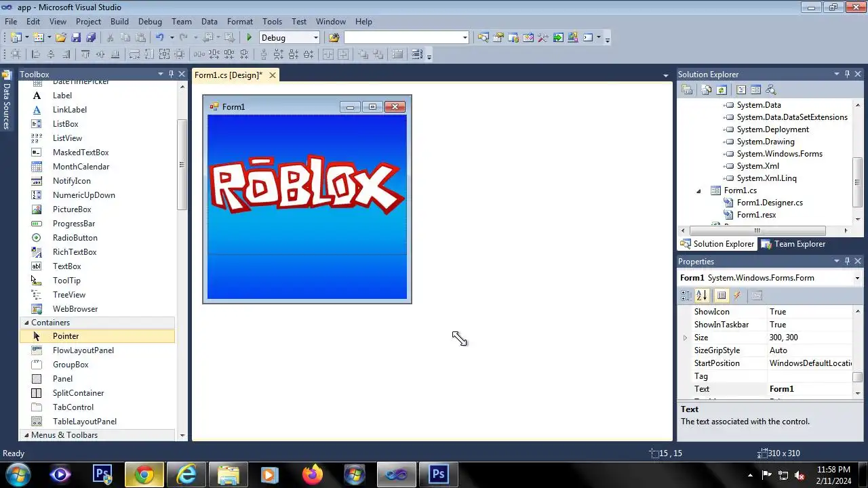Select the Form1.cs [Design] document tab

[x=229, y=75]
